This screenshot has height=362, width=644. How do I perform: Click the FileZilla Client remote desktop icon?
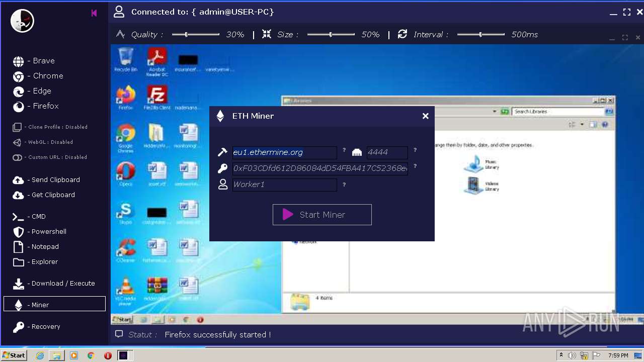pyautogui.click(x=157, y=98)
